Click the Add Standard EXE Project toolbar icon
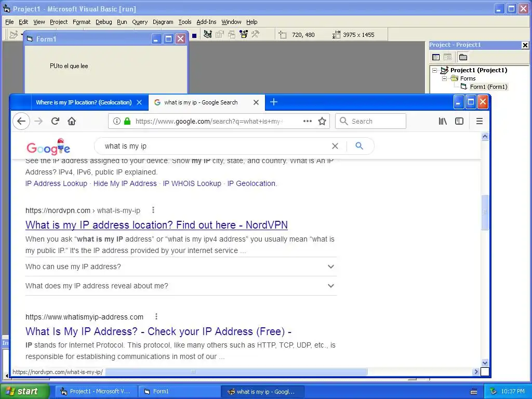 pos(14,35)
